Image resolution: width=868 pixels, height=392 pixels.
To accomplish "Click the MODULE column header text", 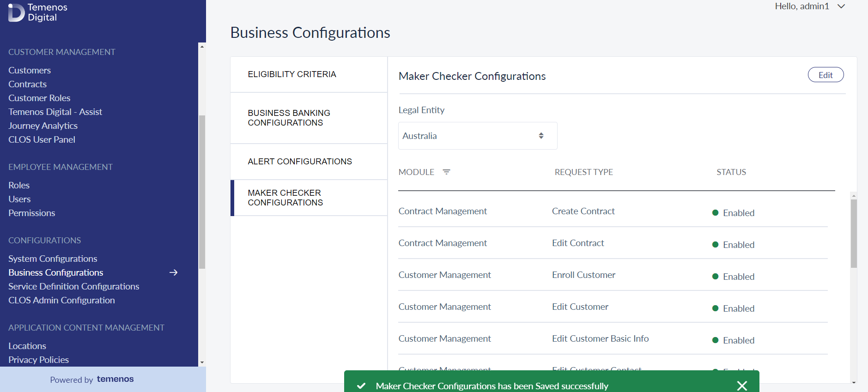I will [416, 172].
